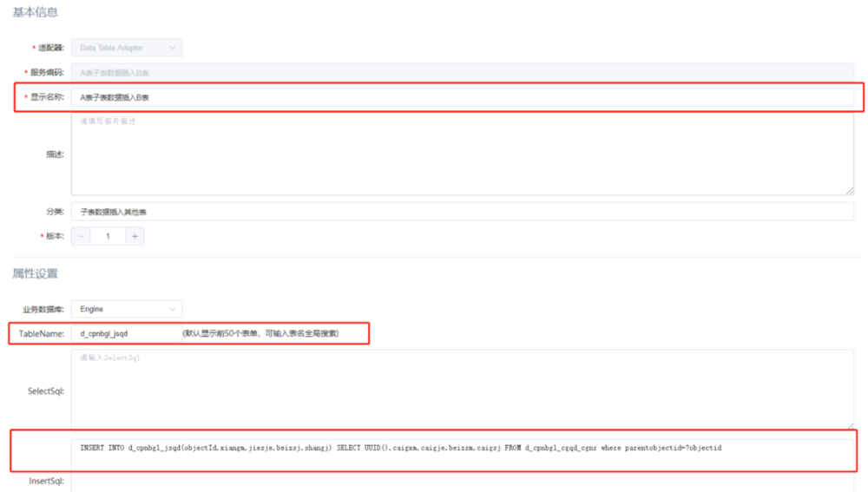This screenshot has width=868, height=492.
Task: Click the 版本 number input showing 1
Action: [x=108, y=236]
